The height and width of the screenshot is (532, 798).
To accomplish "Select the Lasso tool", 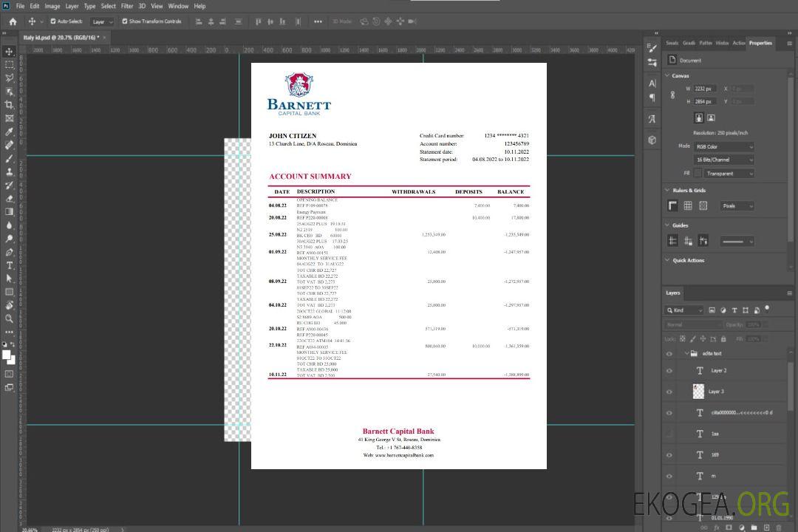I will click(9, 78).
